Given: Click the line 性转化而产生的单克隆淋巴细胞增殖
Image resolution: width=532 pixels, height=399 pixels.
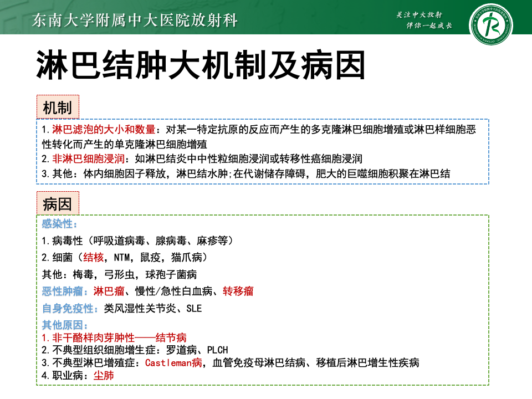Looking at the screenshot, I should [125, 144].
